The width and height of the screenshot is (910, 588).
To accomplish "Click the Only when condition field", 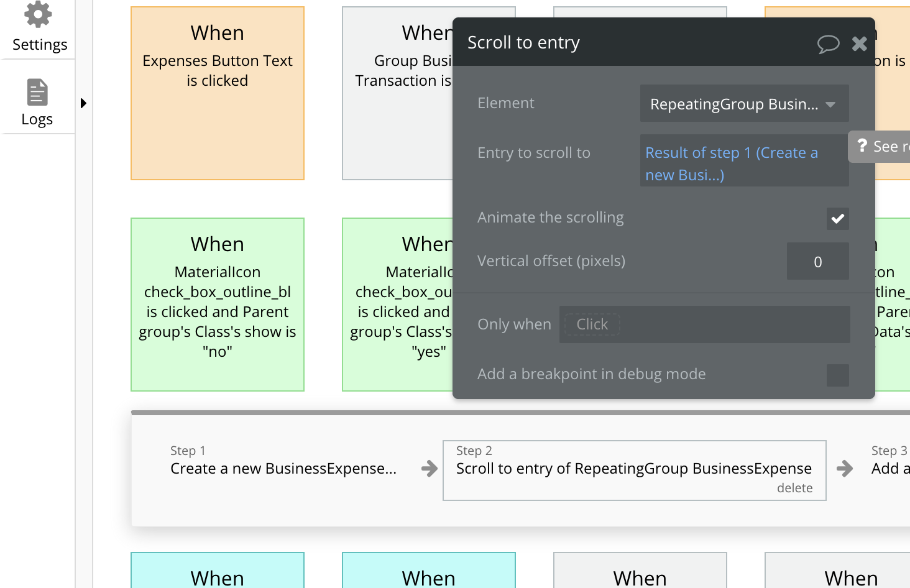I will click(x=704, y=324).
